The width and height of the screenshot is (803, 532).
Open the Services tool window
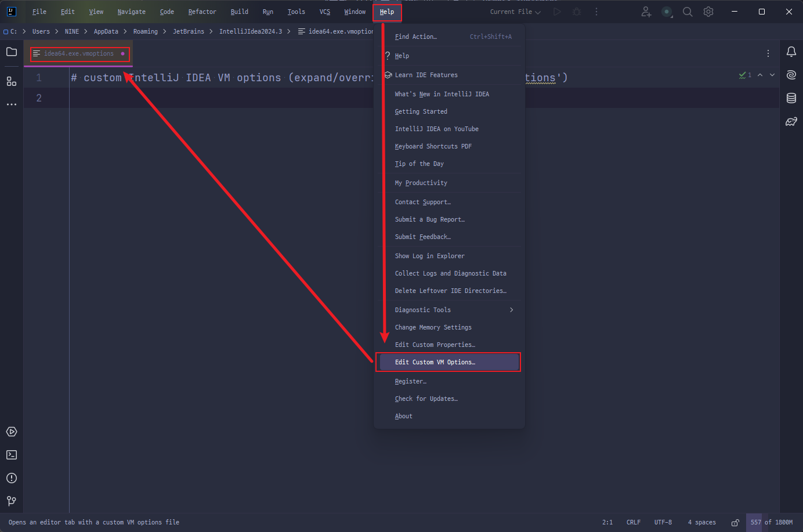click(12, 432)
